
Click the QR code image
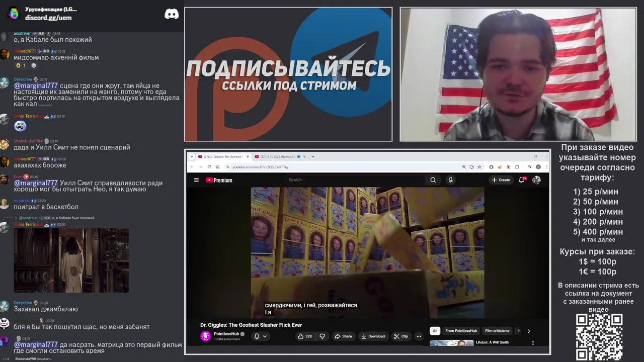(599, 337)
